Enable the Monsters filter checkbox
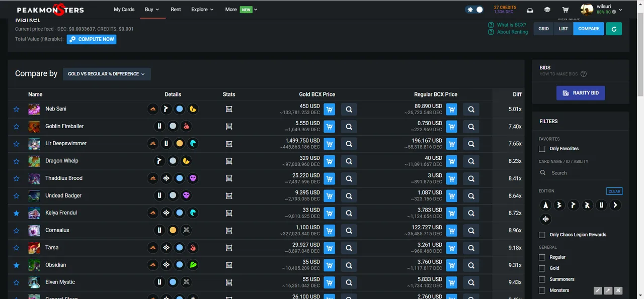This screenshot has height=299, width=644. (542, 290)
